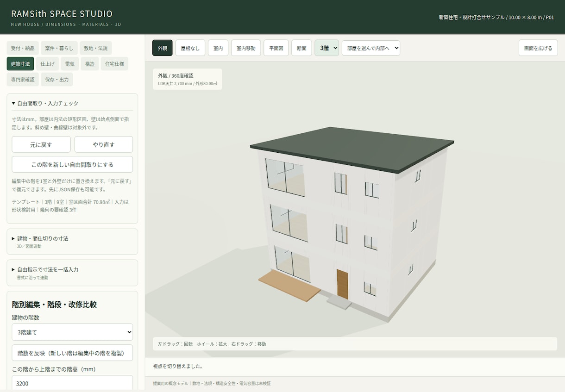The image size is (565, 392).
Task: Click the 階数を反映 apply floors button
Action: coord(72,353)
